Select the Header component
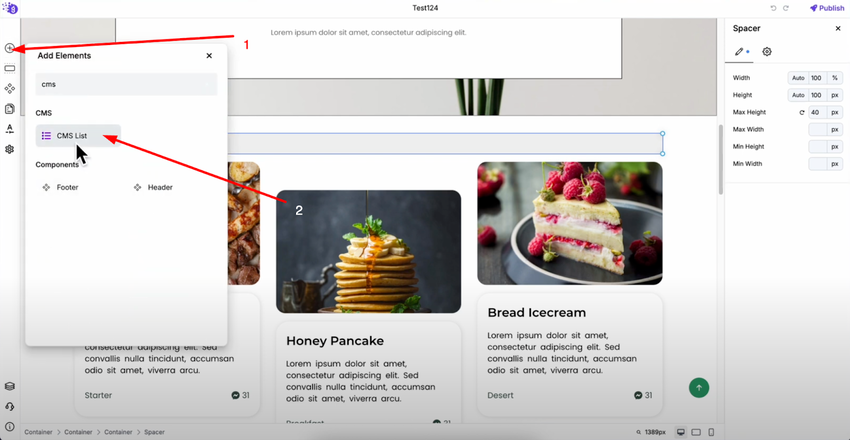This screenshot has height=440, width=850. pyautogui.click(x=153, y=187)
